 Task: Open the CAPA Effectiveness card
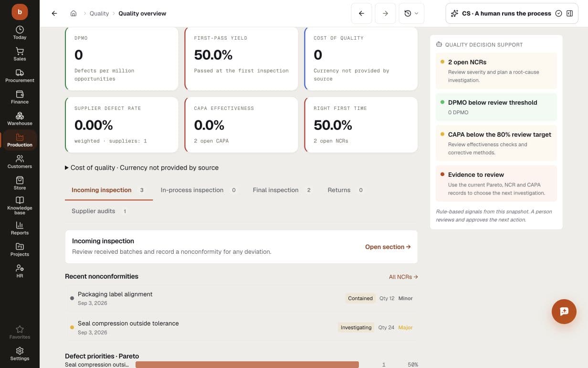pos(241,125)
